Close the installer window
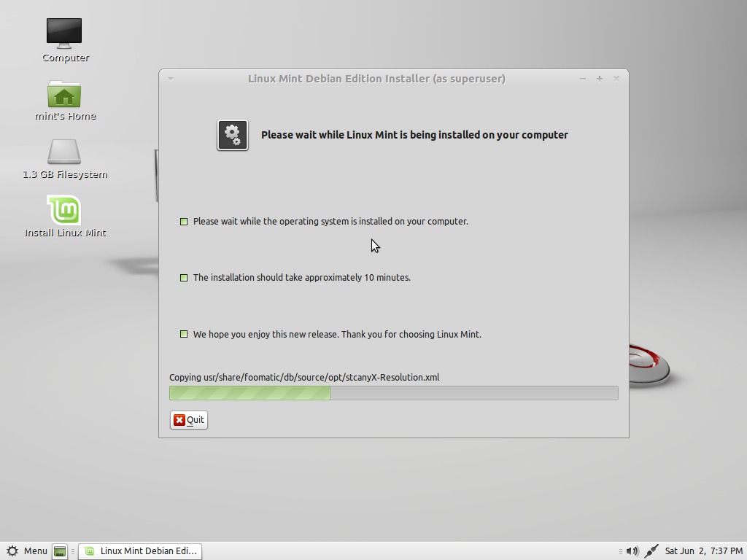This screenshot has width=747, height=560. (x=616, y=79)
